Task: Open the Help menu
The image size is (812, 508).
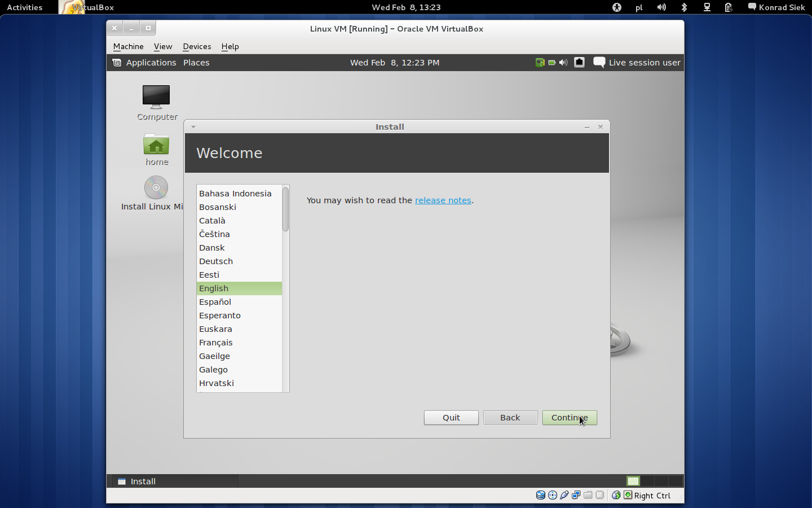Action: (230, 46)
